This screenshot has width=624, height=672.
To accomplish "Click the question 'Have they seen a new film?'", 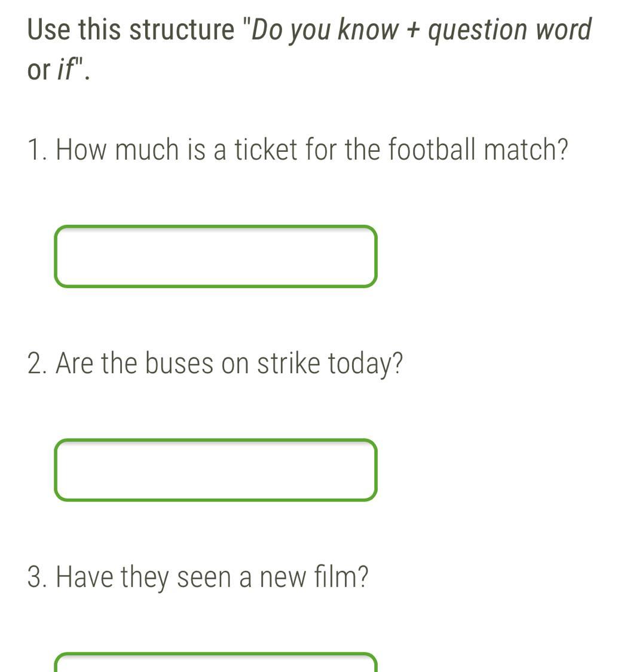I will click(212, 577).
